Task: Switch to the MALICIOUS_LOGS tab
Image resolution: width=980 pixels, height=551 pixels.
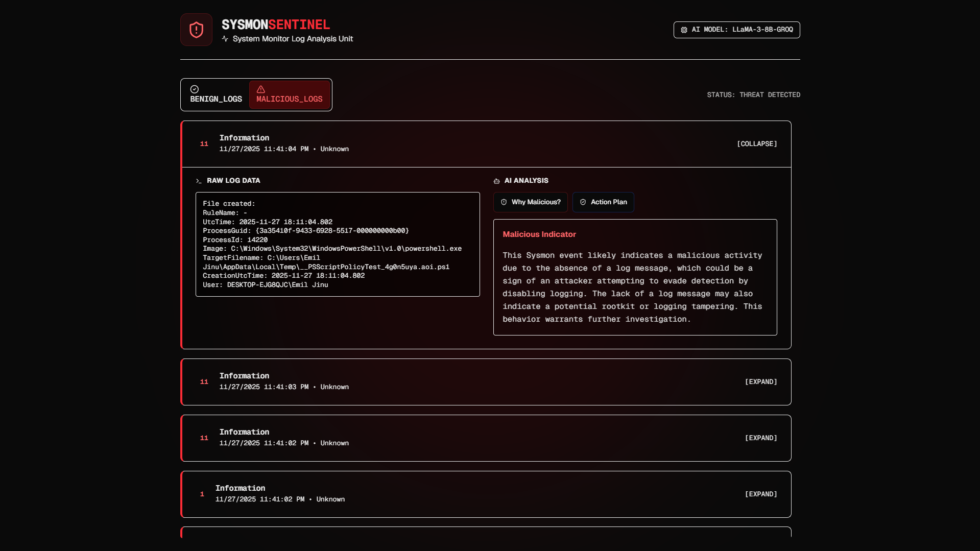Action: 290,95
